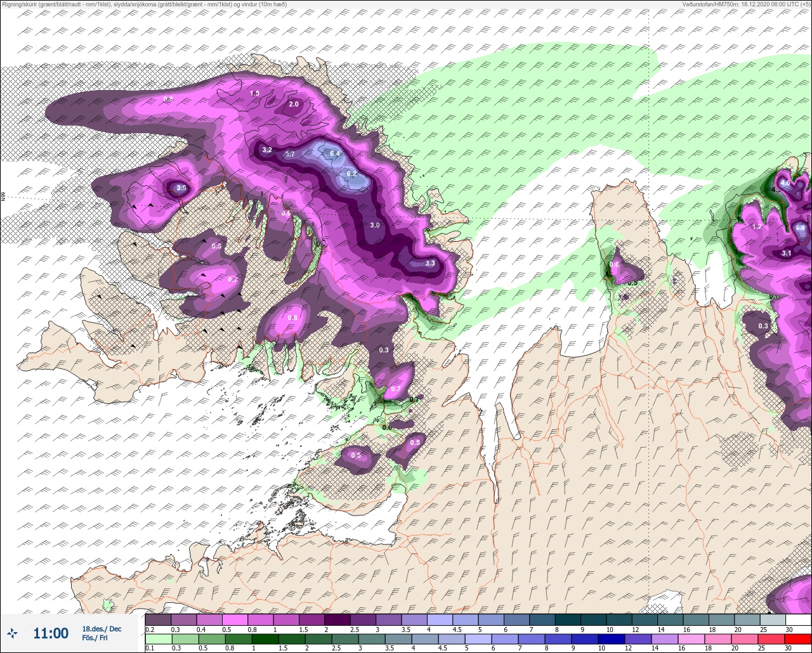Click the four-point star icon beside 11:00
The image size is (812, 653).
[x=12, y=633]
